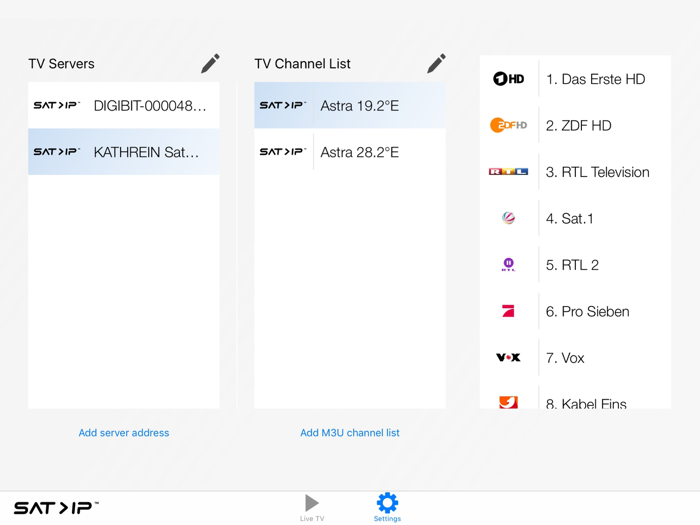Viewport: 700px width, 525px height.
Task: Choose the Astra 28.2°E channel list
Action: click(350, 152)
